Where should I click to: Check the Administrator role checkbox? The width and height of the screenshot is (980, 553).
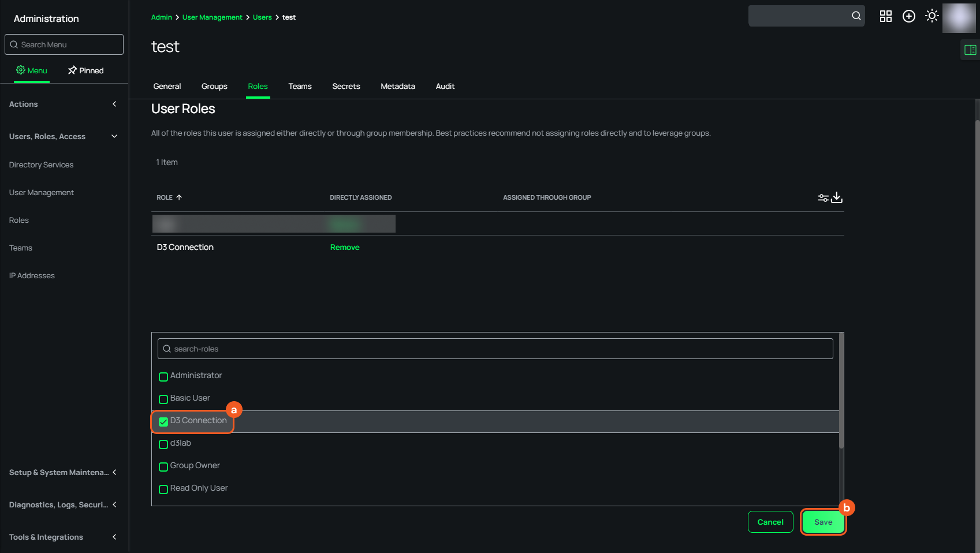(x=163, y=377)
